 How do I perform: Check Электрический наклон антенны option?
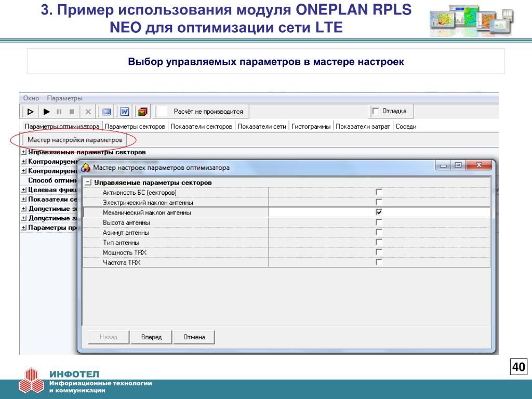click(379, 202)
